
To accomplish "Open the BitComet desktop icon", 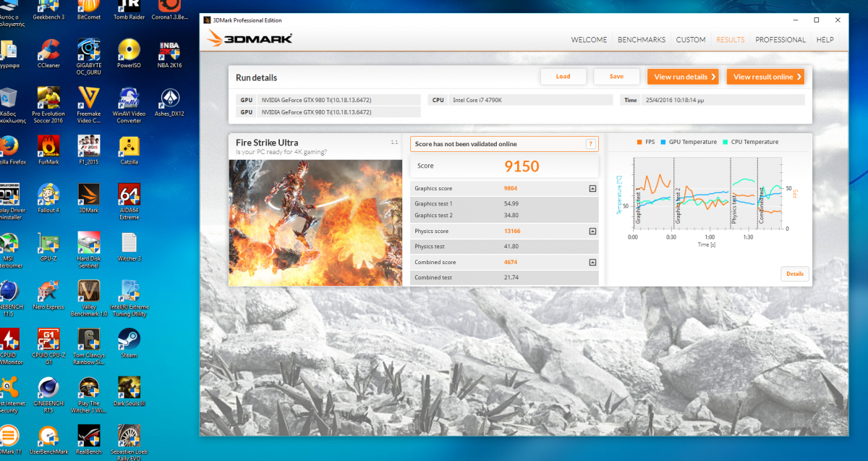I will pyautogui.click(x=88, y=10).
